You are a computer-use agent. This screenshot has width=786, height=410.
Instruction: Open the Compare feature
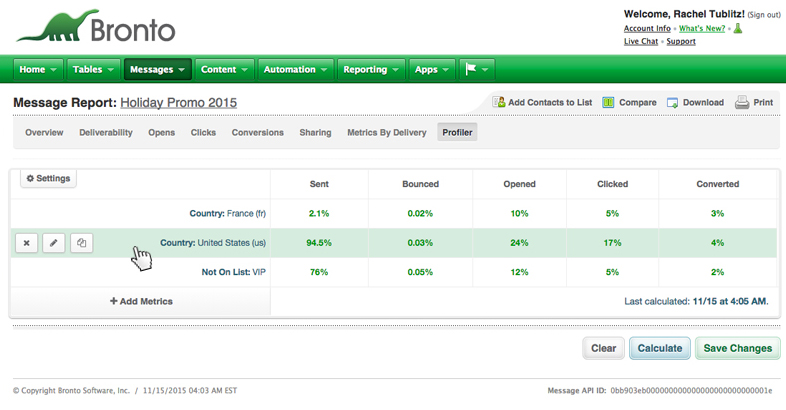pyautogui.click(x=629, y=102)
